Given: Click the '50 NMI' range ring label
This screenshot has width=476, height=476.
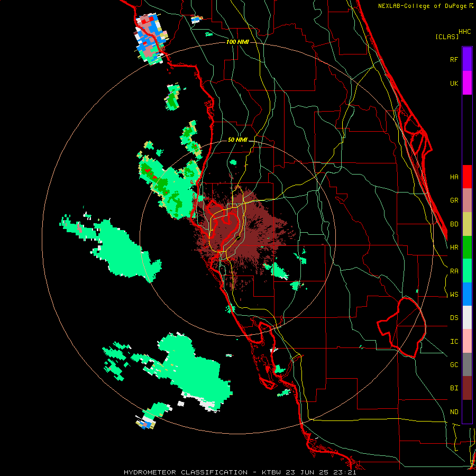Looking at the screenshot, I should [237, 140].
